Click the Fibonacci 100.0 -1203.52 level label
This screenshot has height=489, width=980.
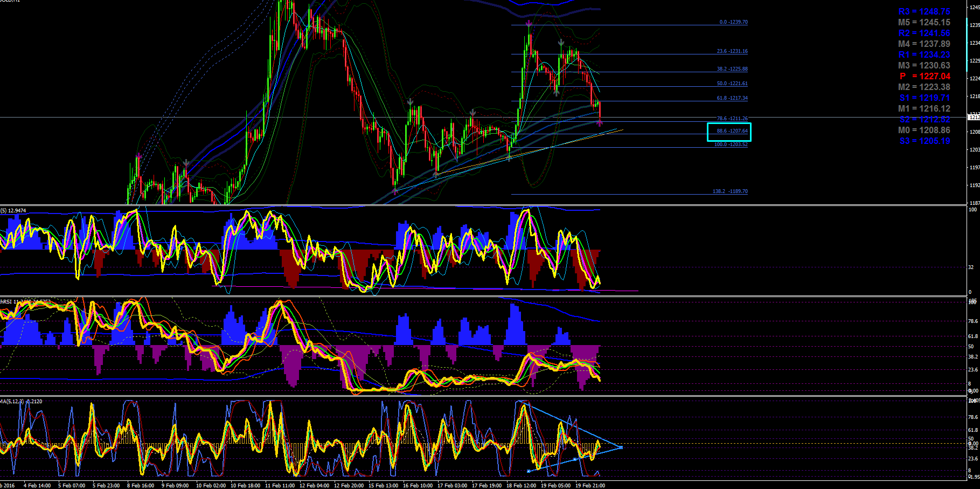click(731, 144)
